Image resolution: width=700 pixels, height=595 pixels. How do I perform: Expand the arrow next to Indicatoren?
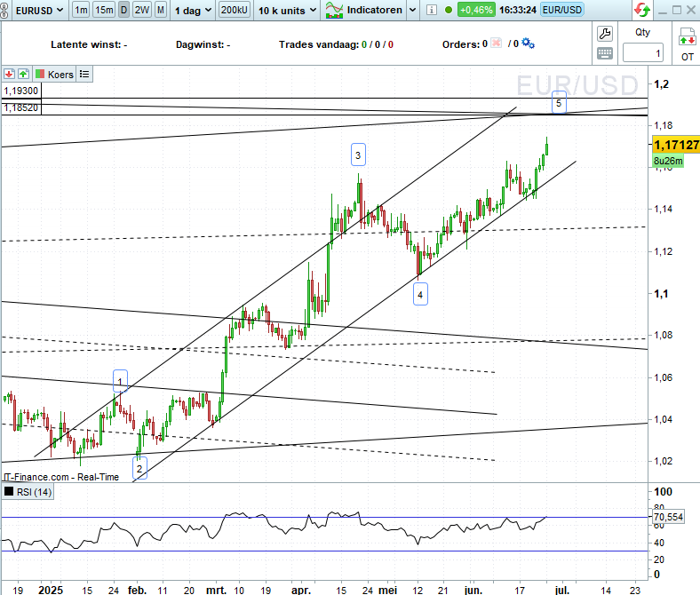coord(413,10)
